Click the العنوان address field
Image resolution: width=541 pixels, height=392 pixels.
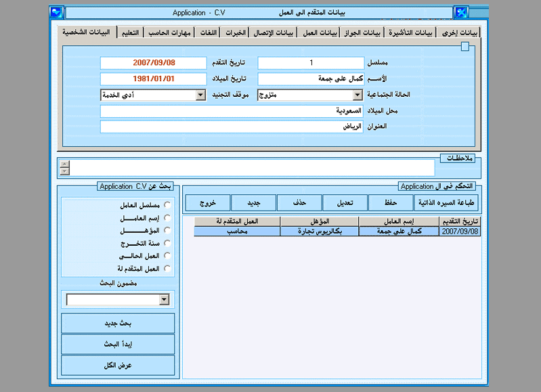coord(232,127)
